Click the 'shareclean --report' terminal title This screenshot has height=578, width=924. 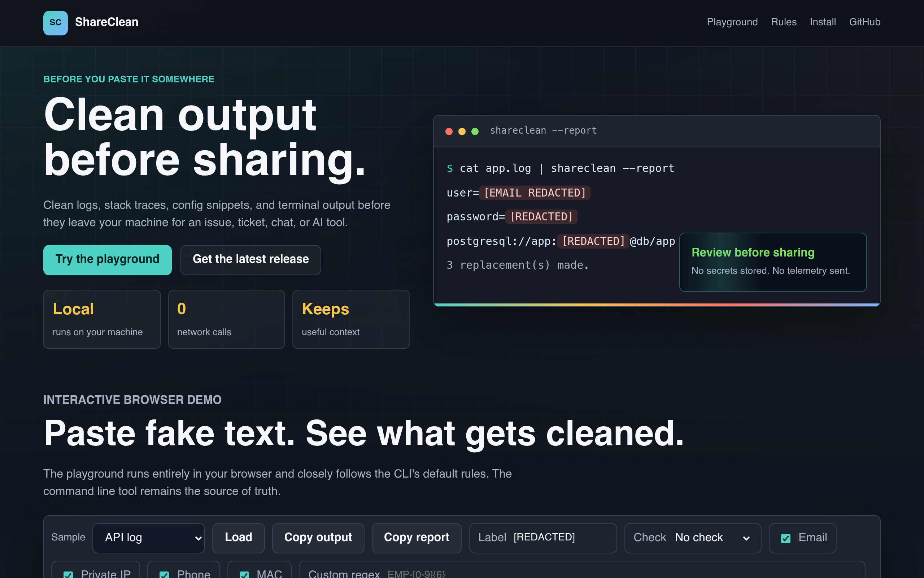tap(543, 131)
